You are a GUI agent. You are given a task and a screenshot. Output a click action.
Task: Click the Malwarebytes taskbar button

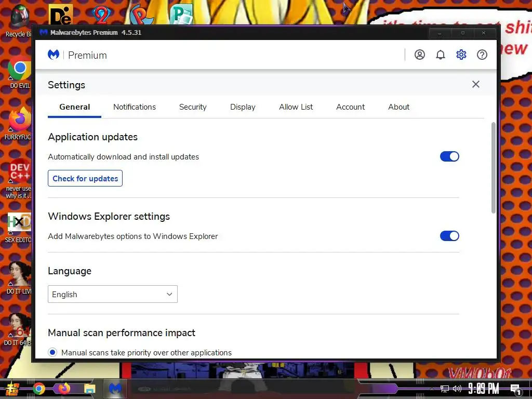(115, 389)
